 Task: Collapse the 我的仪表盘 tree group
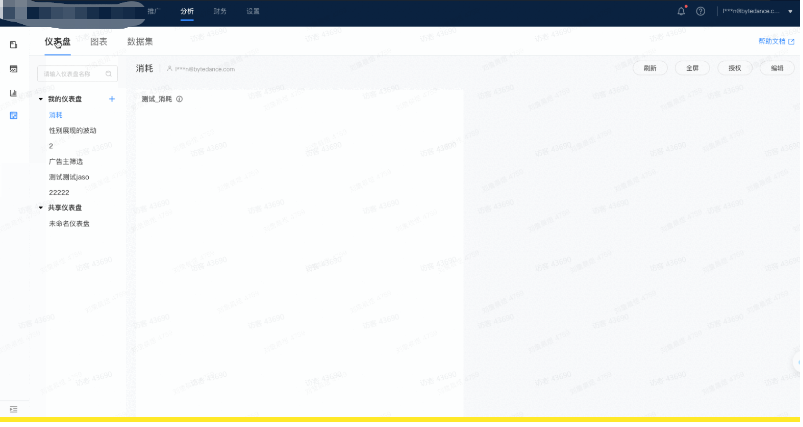point(41,99)
